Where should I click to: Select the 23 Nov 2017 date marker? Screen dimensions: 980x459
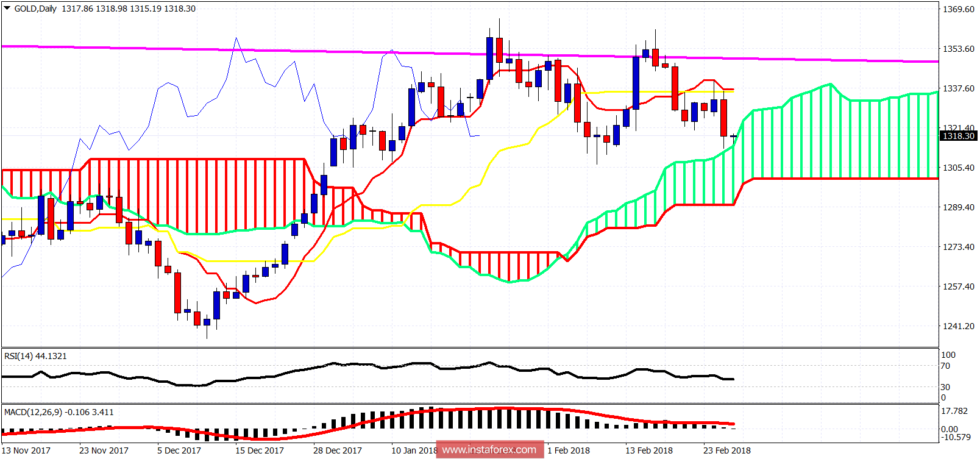point(104,450)
